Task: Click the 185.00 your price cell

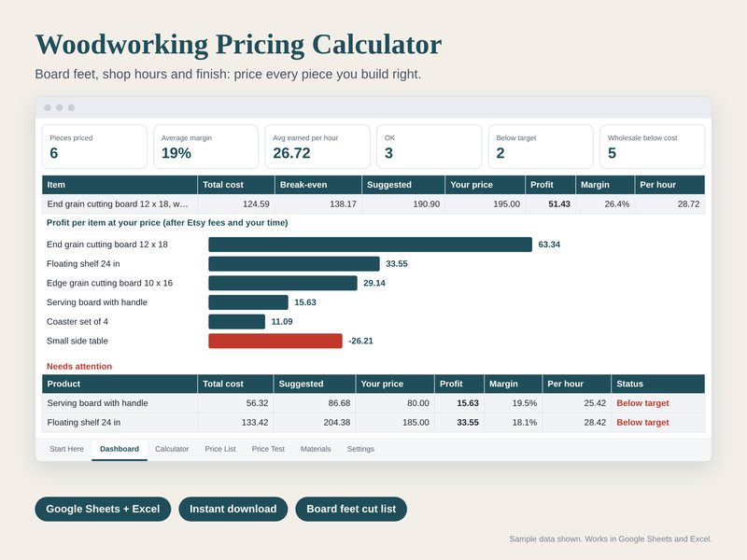Action: coord(395,423)
